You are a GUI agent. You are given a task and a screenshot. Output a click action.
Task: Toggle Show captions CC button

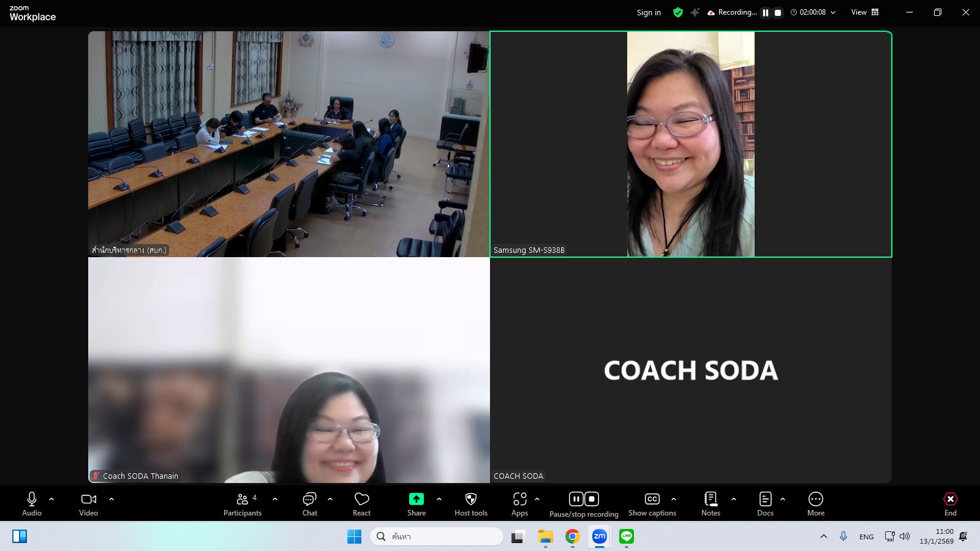coord(652,504)
